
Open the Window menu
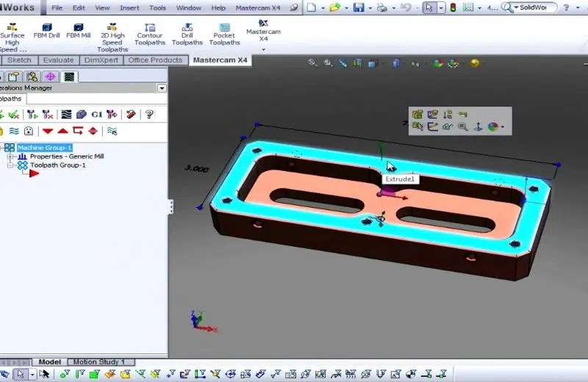(x=189, y=7)
